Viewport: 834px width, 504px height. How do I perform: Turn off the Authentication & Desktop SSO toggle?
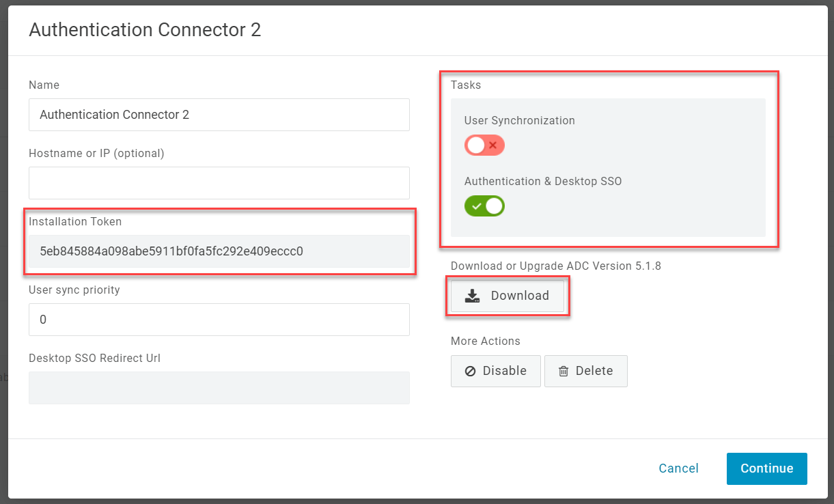[x=484, y=206]
